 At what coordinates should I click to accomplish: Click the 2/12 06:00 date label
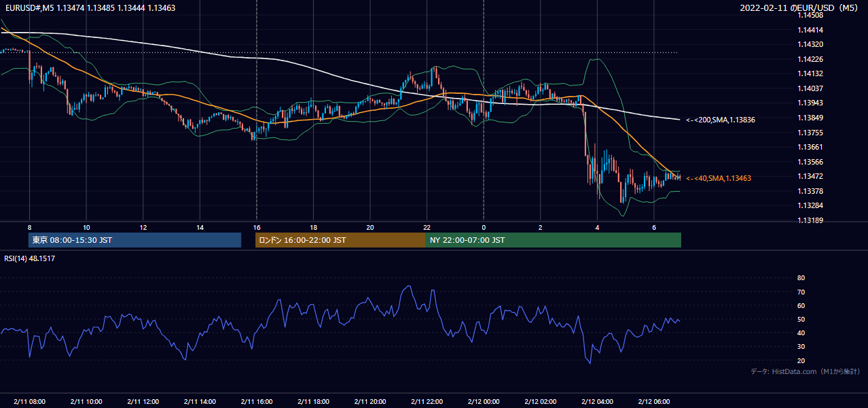coord(653,401)
